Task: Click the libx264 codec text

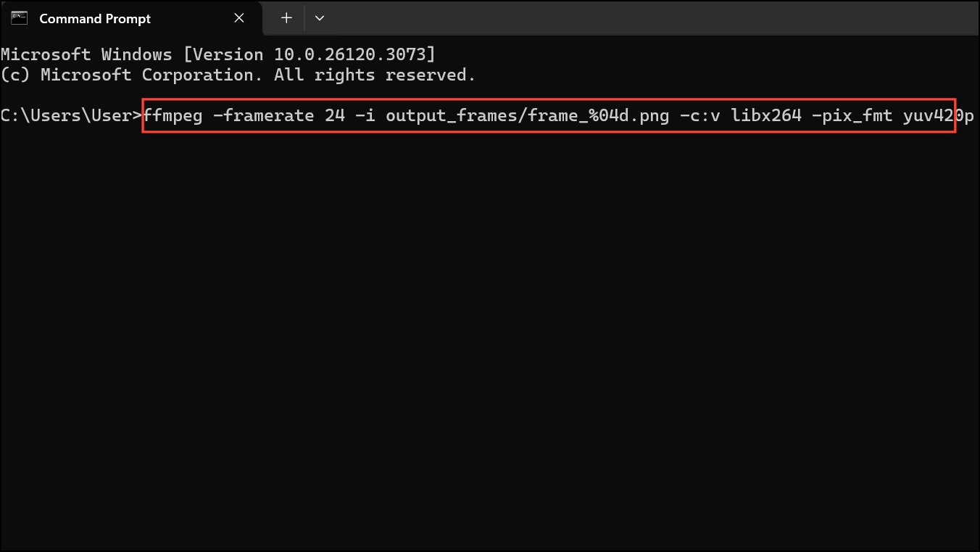Action: coord(766,115)
